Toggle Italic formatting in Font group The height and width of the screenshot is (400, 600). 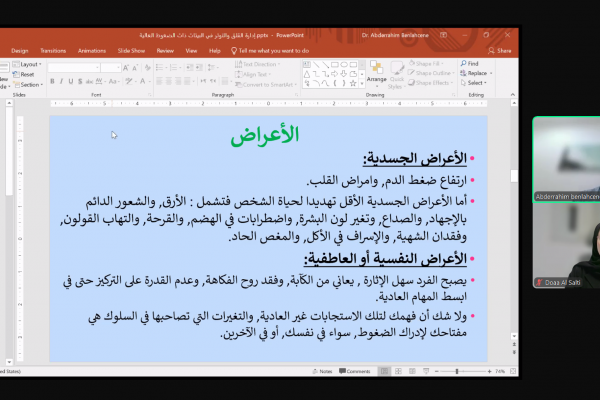click(x=61, y=83)
